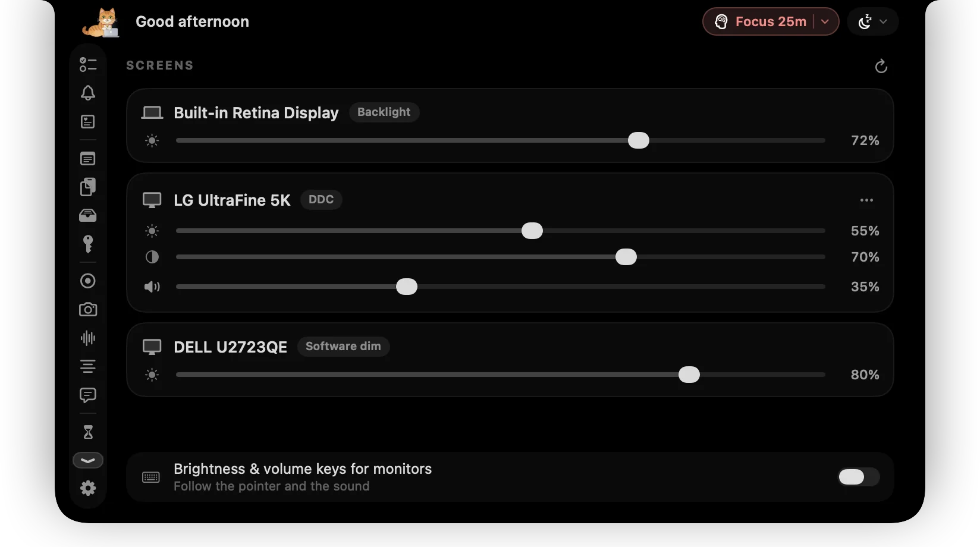Open the settings gear in the sidebar

coord(88,488)
